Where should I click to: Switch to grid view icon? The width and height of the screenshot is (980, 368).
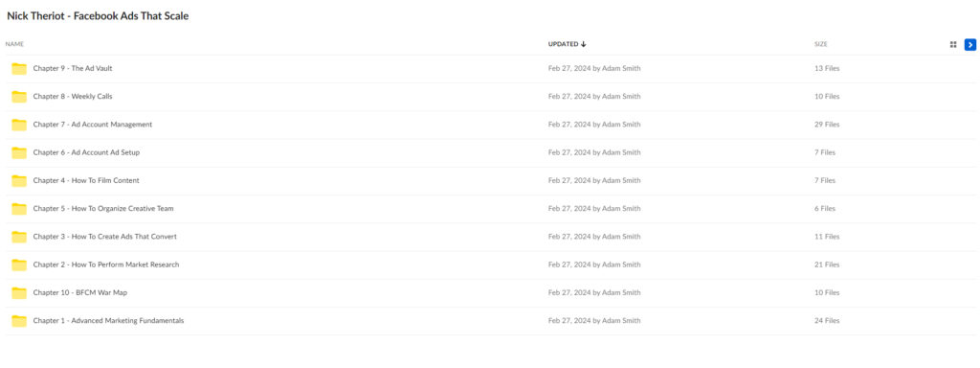coord(953,44)
